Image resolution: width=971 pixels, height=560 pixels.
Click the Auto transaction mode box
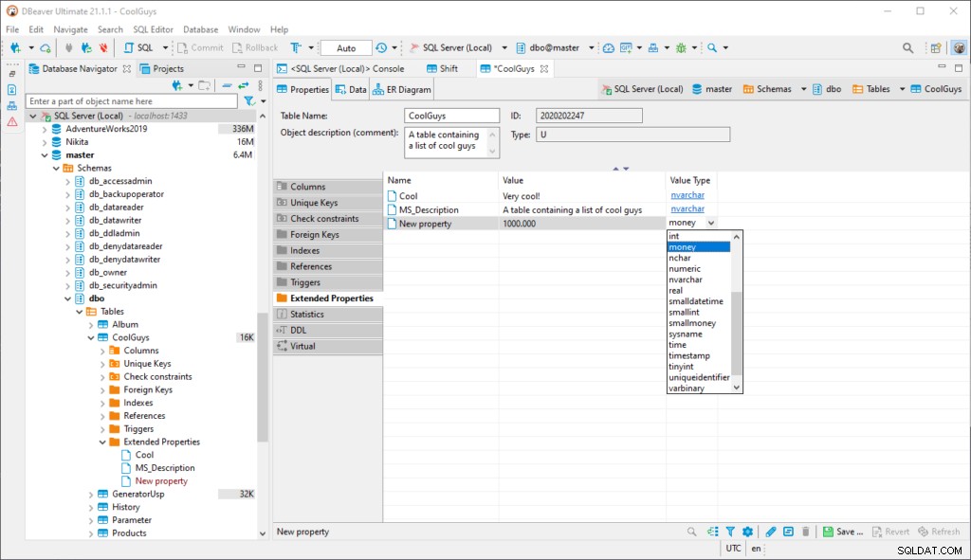coord(346,47)
